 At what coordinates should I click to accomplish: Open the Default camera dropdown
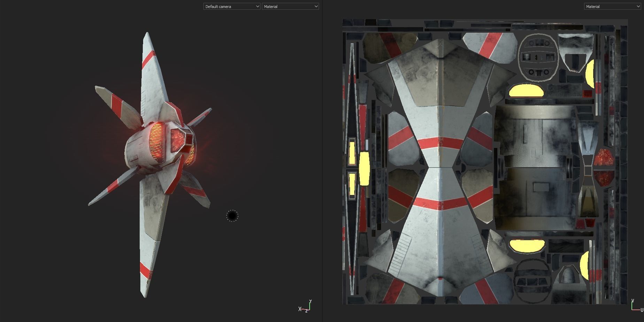tap(232, 6)
